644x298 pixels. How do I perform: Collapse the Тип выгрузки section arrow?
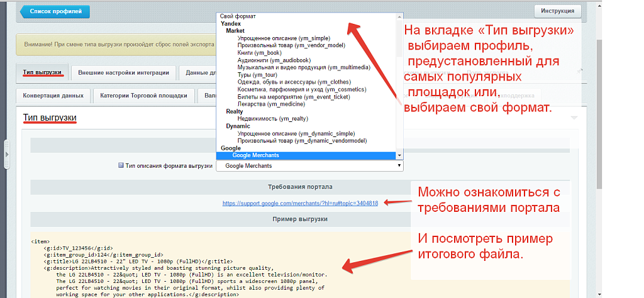pyautogui.click(x=574, y=118)
